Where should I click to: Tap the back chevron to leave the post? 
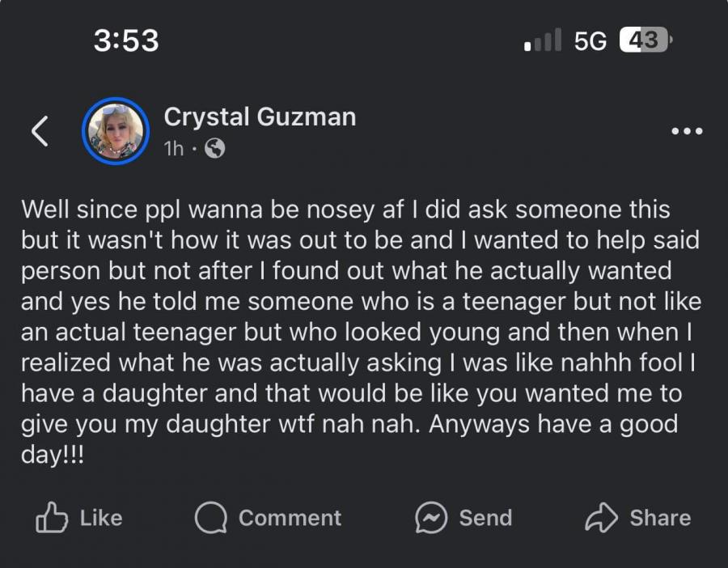pyautogui.click(x=38, y=130)
